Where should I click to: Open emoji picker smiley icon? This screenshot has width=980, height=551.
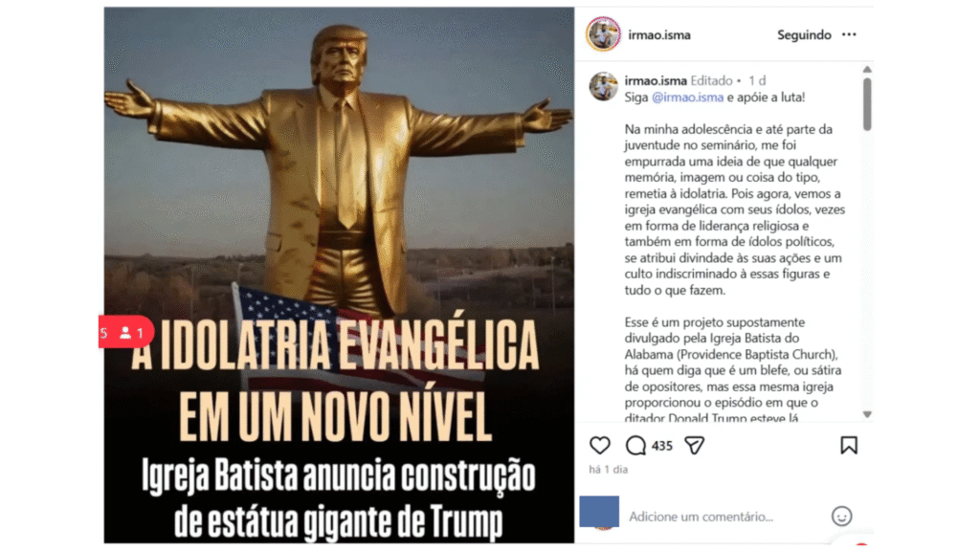[841, 516]
